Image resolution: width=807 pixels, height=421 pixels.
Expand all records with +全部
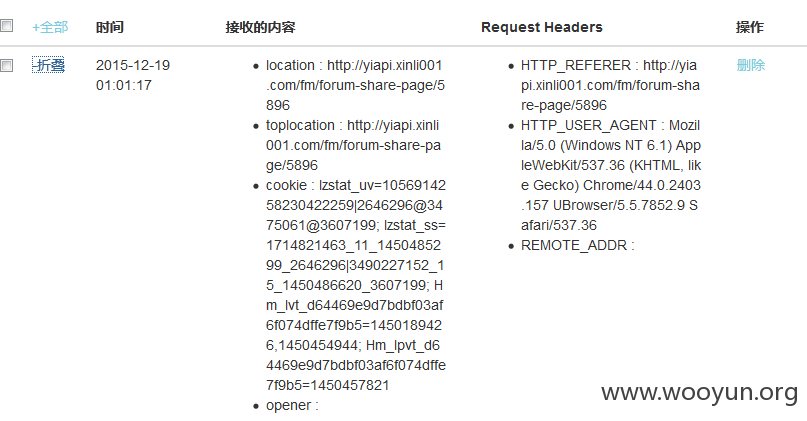coord(50,27)
